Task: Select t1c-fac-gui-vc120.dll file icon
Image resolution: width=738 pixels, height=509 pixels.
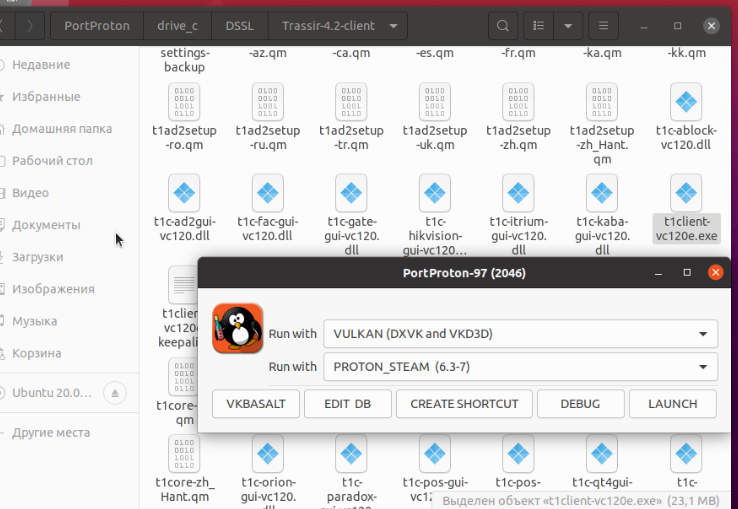Action: [268, 193]
